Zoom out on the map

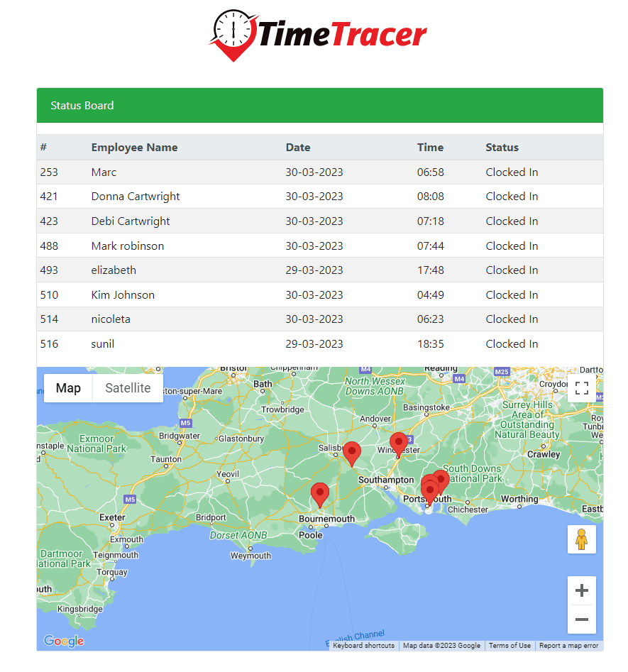click(x=581, y=619)
